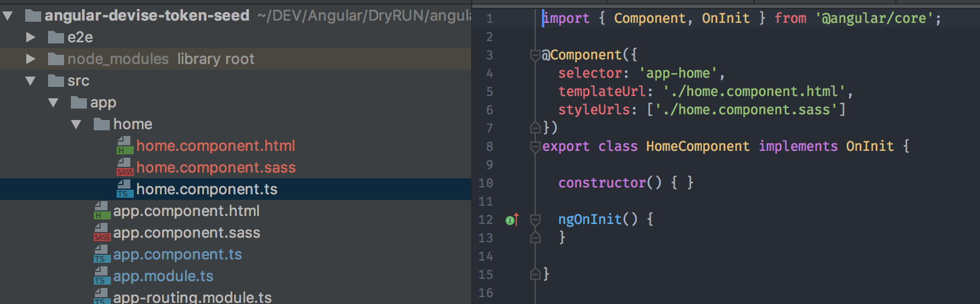Open app.component.ts in the tree

coord(177,255)
